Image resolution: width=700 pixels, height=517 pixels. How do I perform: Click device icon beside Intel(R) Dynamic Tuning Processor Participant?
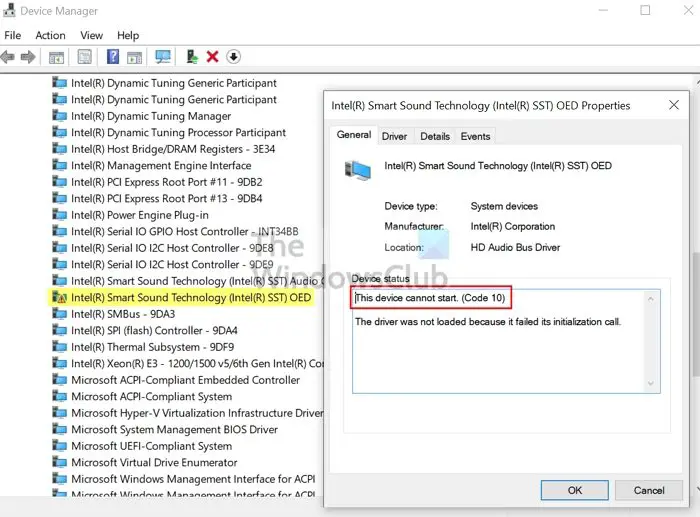[59, 132]
